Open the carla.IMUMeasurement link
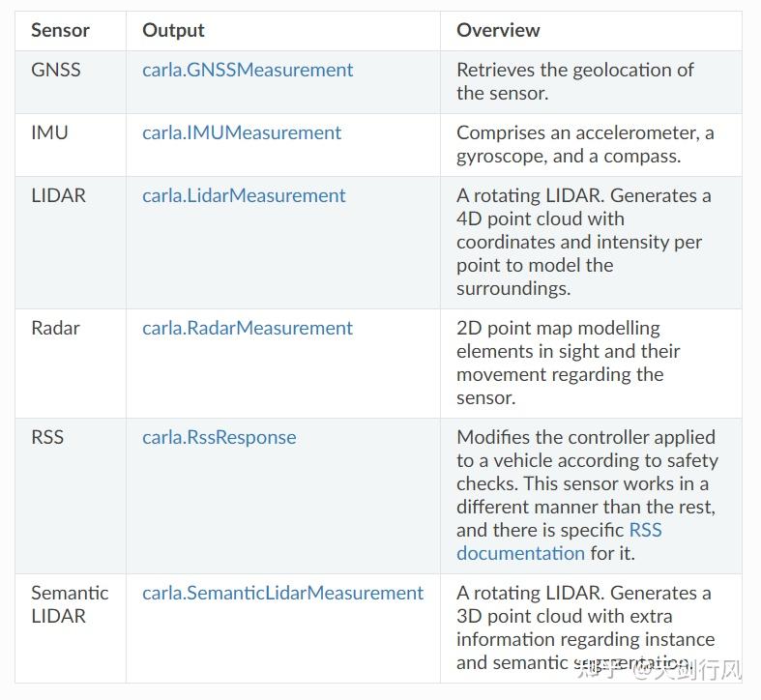This screenshot has height=700, width=761. [242, 133]
